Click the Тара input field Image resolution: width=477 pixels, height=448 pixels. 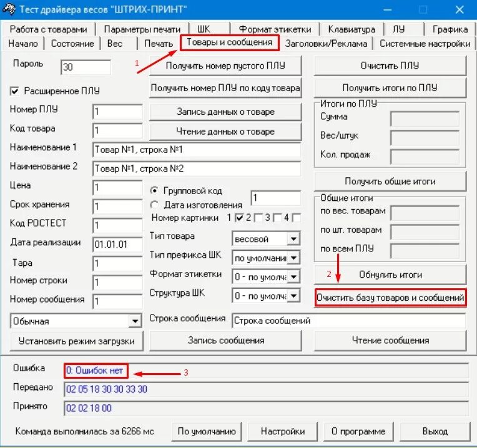117,263
